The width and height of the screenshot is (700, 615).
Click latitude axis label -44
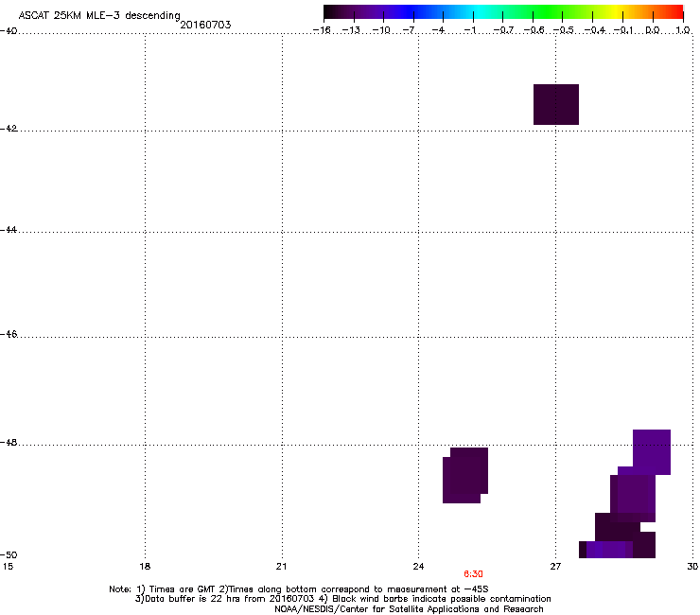[x=9, y=230]
